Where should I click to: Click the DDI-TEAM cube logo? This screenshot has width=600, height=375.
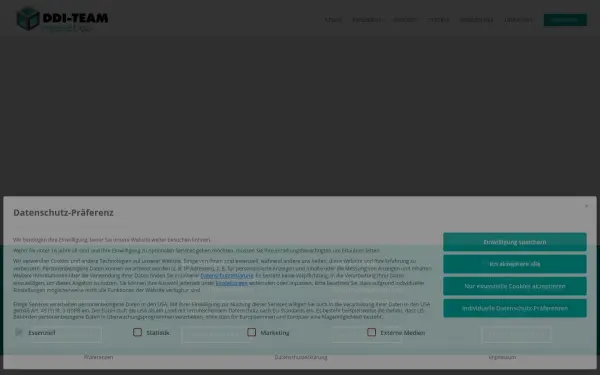click(x=62, y=19)
